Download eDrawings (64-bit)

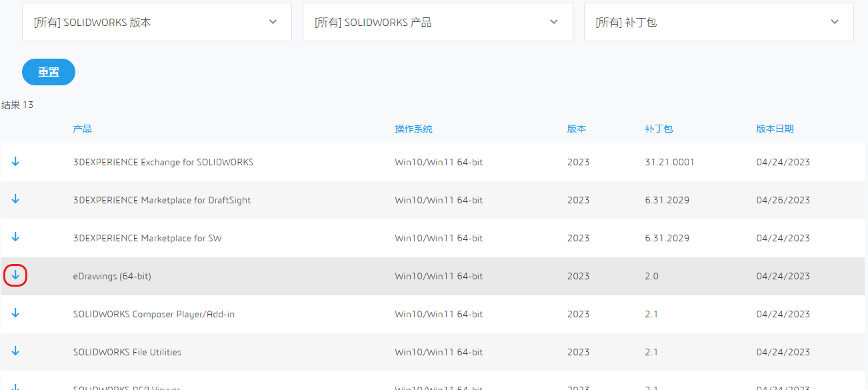[16, 275]
